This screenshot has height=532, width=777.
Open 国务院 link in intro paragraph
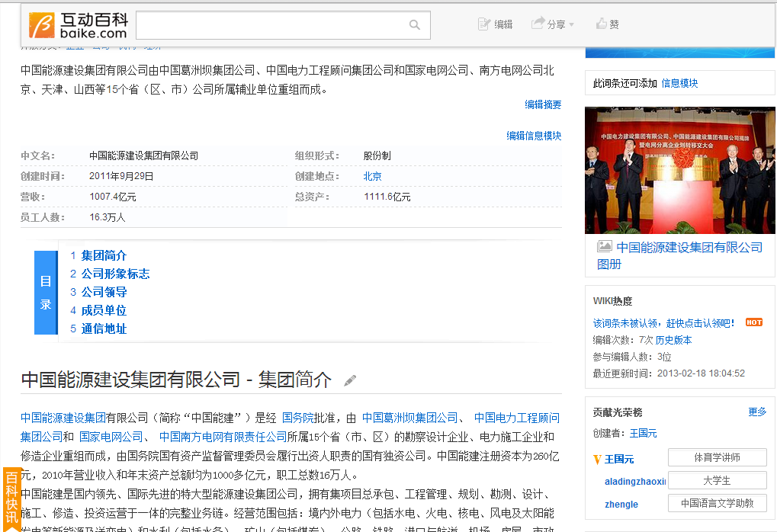coord(298,418)
